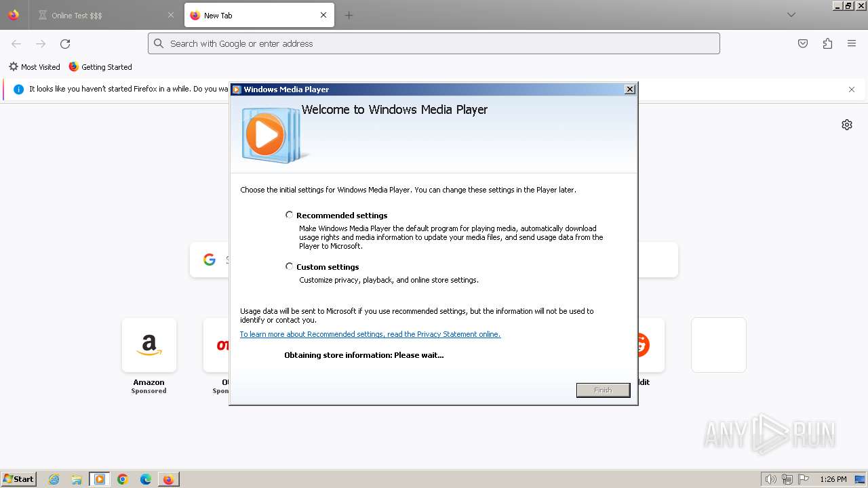This screenshot has height=488, width=868.
Task: Open the network tray icon
Action: tap(787, 479)
